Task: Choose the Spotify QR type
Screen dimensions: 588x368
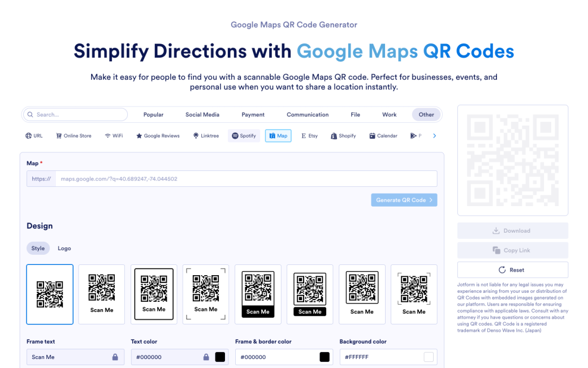Action: [x=244, y=135]
